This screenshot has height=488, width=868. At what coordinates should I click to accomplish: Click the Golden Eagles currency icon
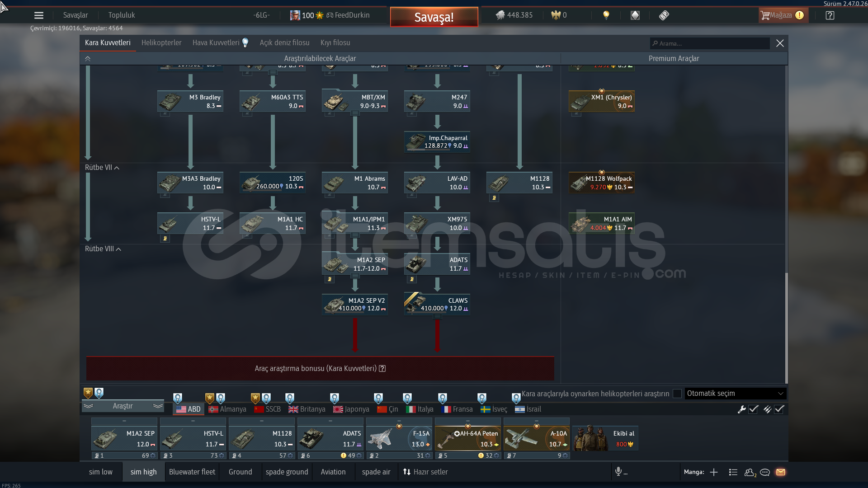pos(556,15)
